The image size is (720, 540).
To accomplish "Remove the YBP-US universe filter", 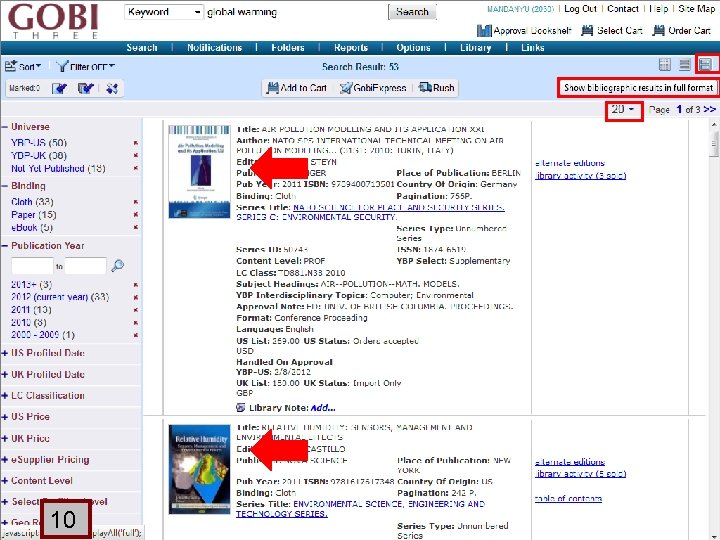I will (136, 143).
